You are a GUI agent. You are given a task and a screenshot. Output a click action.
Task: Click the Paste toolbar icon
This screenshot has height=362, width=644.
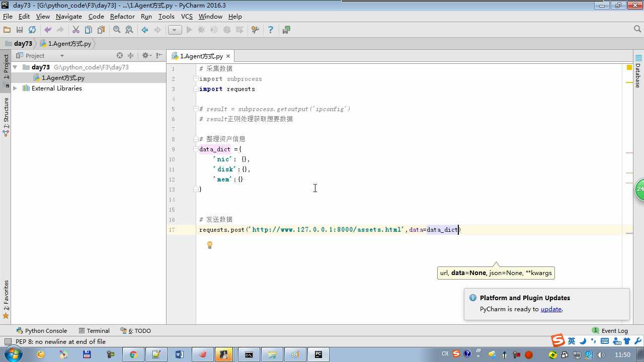click(101, 30)
